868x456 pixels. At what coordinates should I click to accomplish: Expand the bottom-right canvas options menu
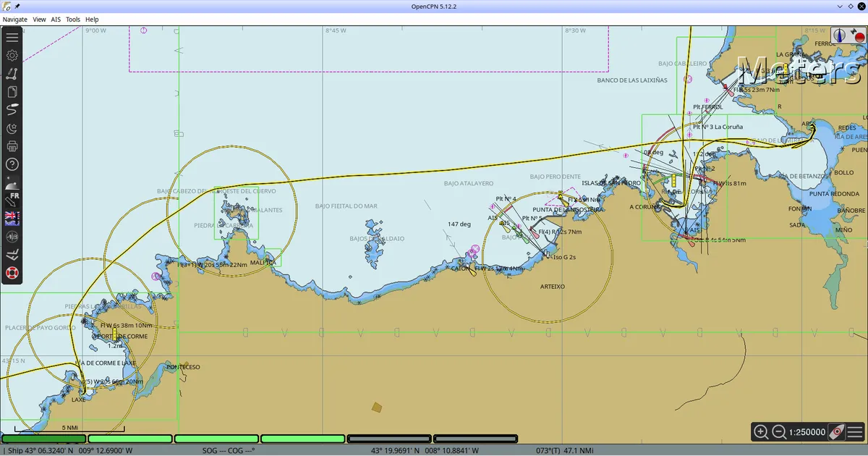click(855, 432)
